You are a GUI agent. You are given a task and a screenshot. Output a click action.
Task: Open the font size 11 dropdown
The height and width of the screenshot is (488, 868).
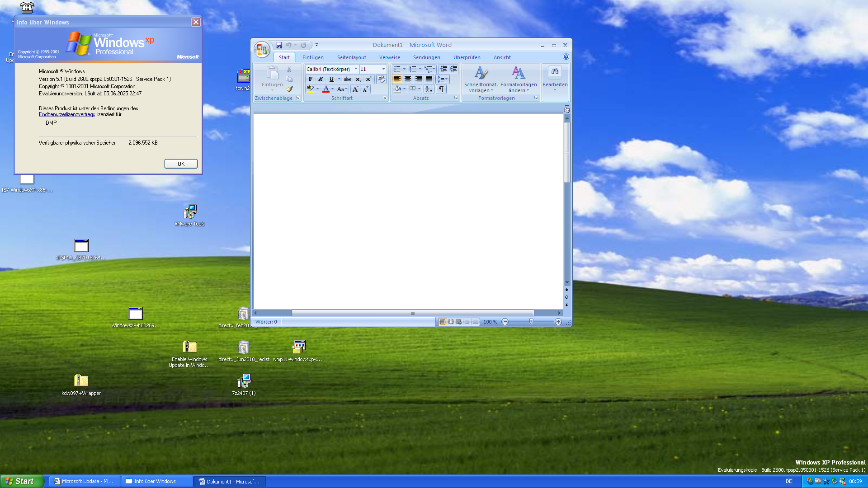383,69
